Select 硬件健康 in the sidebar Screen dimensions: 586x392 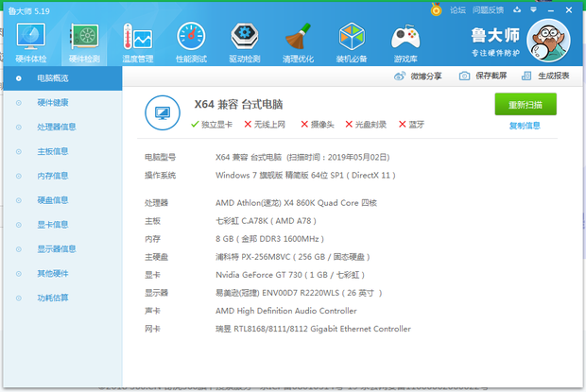click(x=62, y=103)
